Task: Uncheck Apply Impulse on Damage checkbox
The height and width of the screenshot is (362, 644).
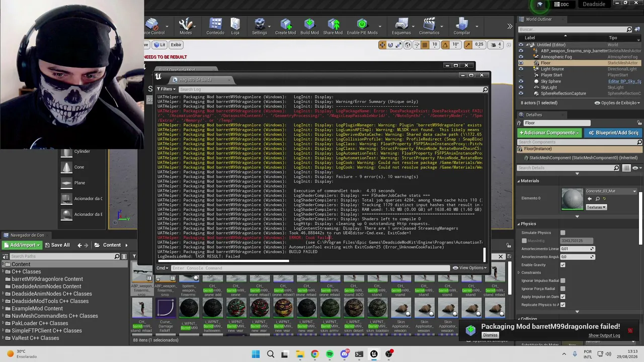Action: pos(562,297)
